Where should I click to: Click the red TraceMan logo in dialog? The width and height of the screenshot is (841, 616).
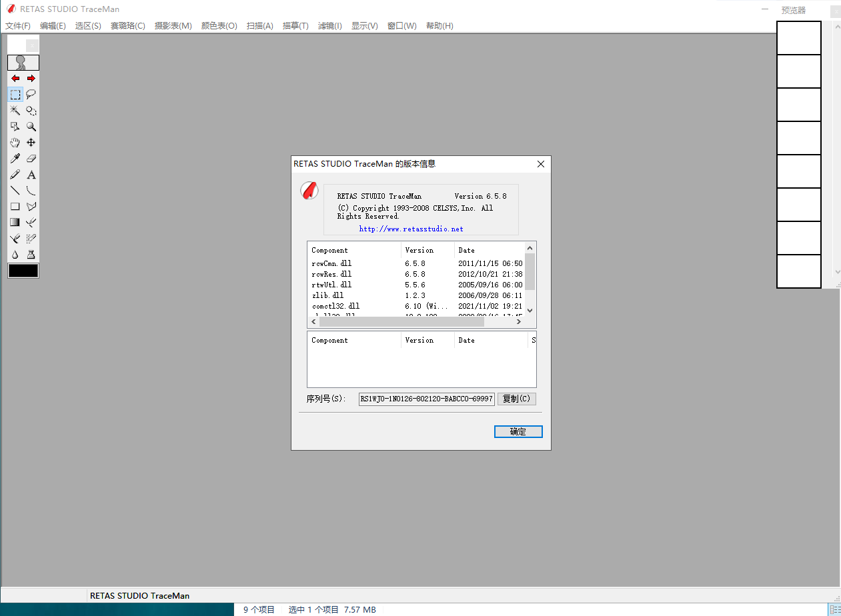[309, 191]
